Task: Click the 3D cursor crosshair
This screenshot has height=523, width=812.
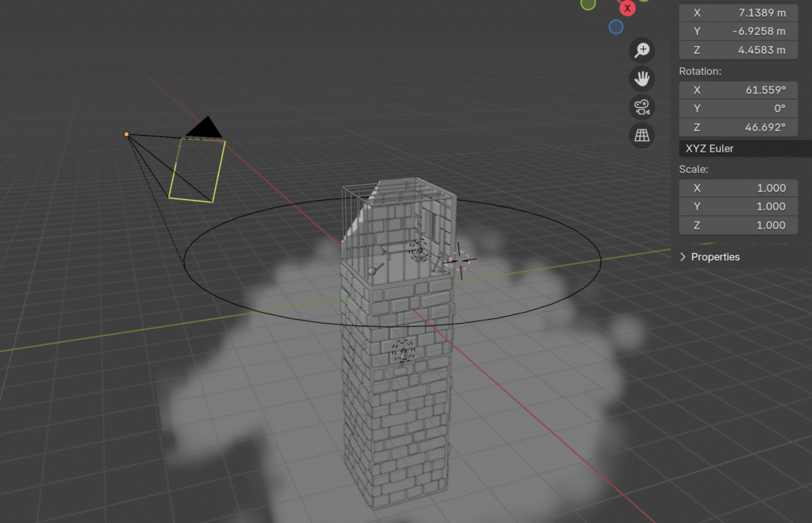Action: coord(459,260)
